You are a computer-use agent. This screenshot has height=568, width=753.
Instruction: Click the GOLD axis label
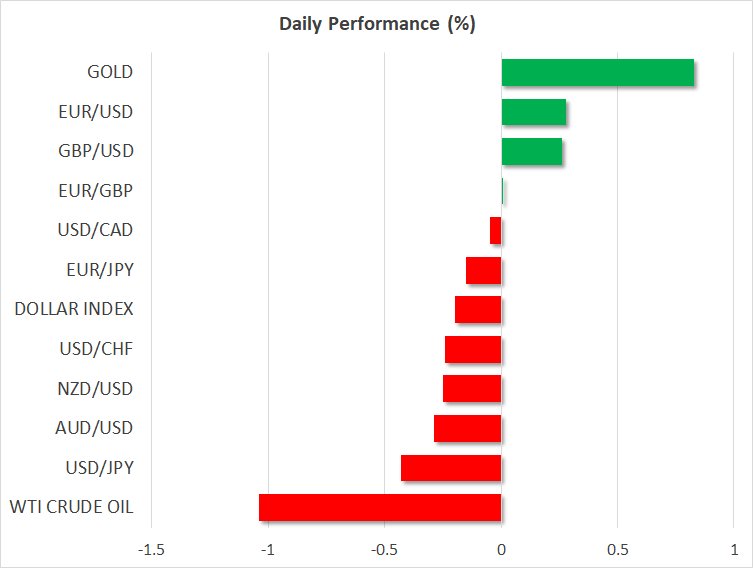tap(110, 72)
